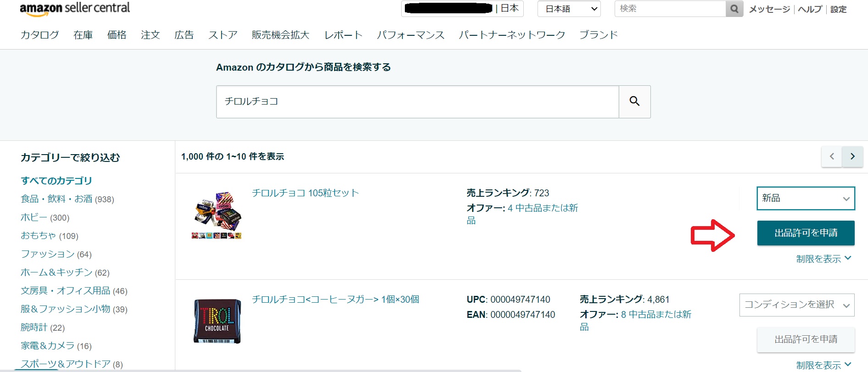
Task: Filter by 家電&カメラ category
Action: point(56,346)
